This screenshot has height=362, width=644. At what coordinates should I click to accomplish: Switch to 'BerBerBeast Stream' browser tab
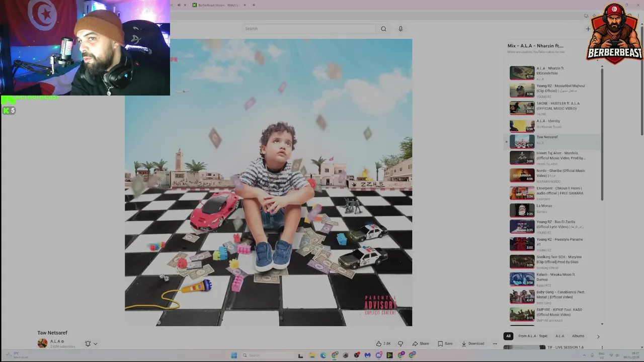click(x=218, y=5)
